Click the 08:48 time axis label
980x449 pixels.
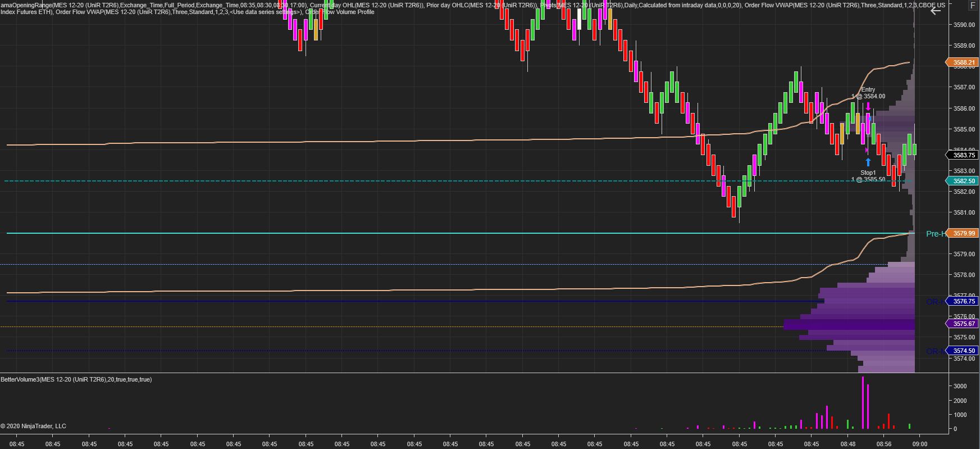coord(847,444)
